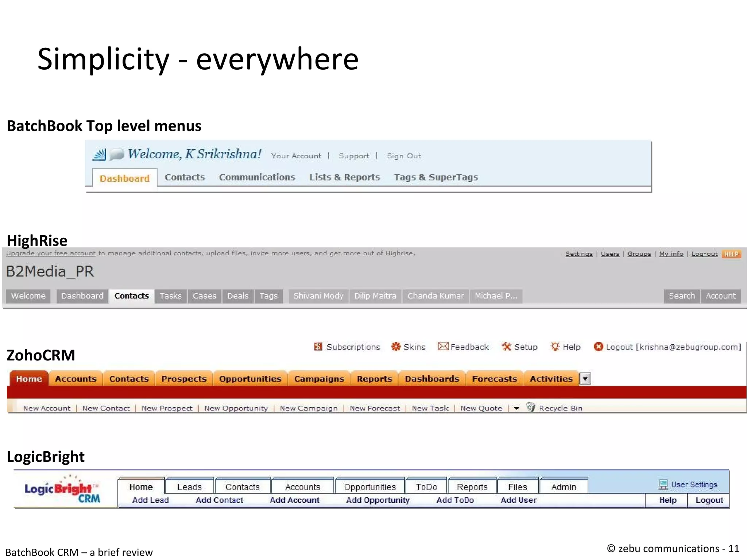The image size is (747, 560).
Task: Select Highrise Tags tab
Action: (x=268, y=296)
